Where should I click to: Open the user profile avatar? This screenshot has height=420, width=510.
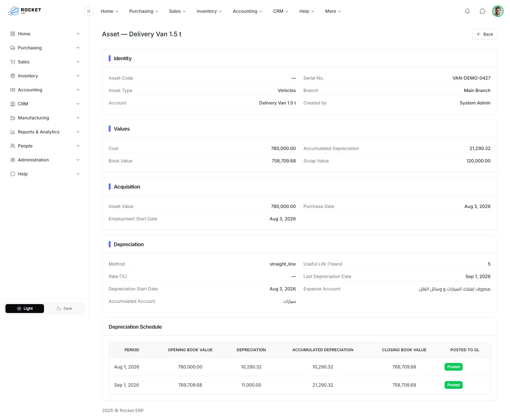coord(498,11)
